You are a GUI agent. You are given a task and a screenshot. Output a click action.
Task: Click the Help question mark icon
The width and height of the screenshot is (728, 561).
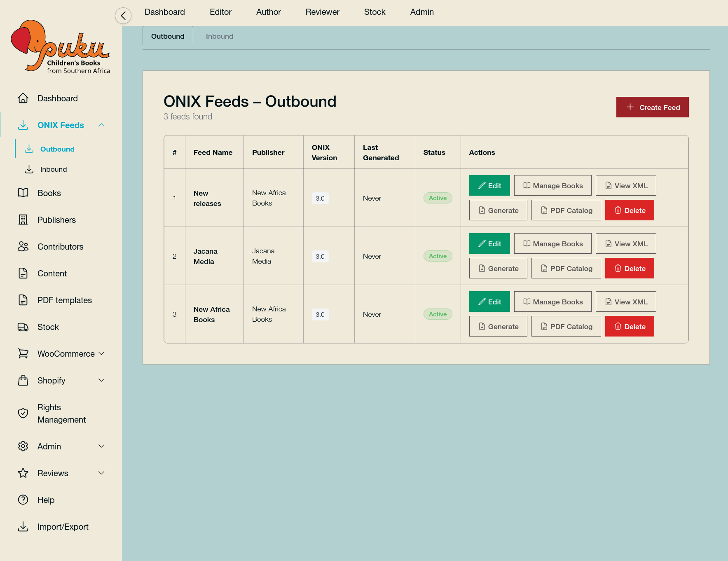coord(23,500)
